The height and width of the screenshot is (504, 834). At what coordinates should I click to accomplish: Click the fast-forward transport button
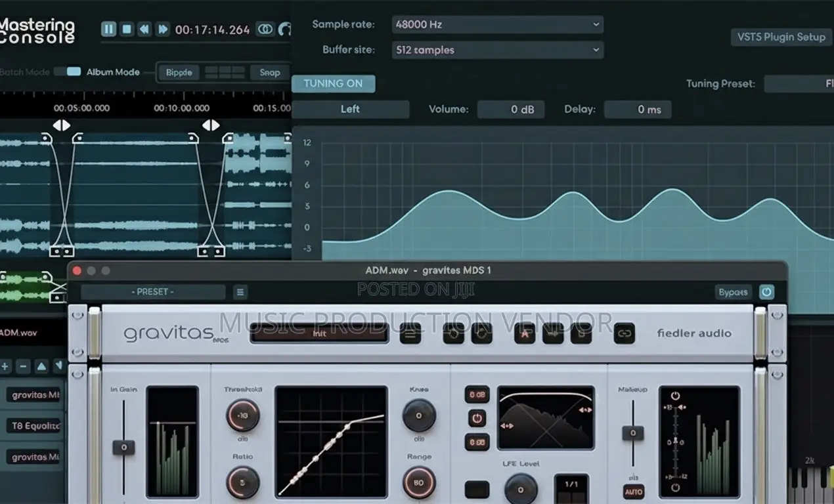pyautogui.click(x=163, y=29)
